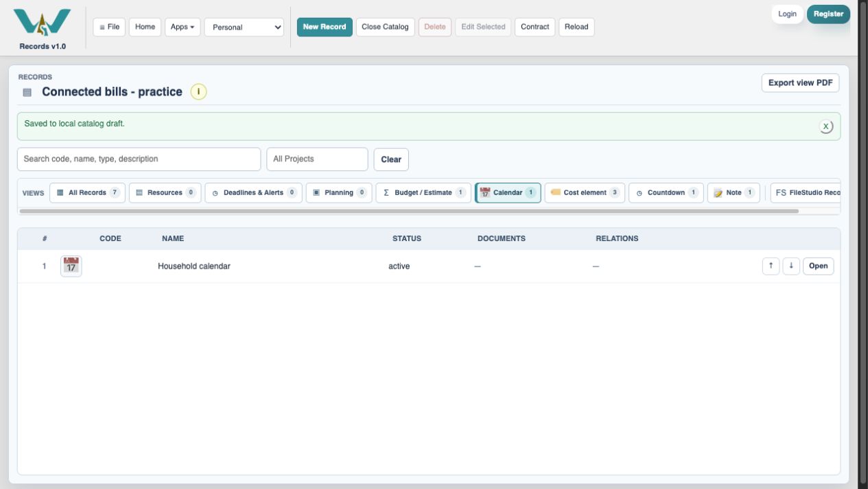Click the Login button
This screenshot has width=868, height=489.
788,14
